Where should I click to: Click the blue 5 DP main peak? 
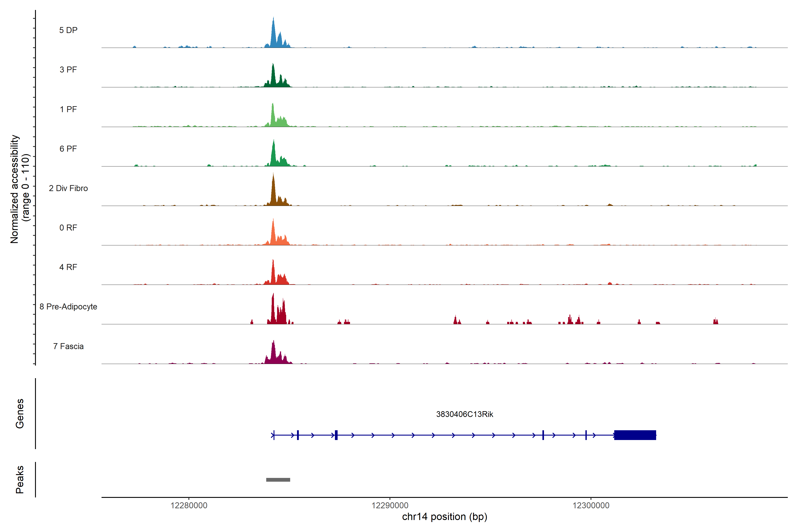click(x=274, y=36)
